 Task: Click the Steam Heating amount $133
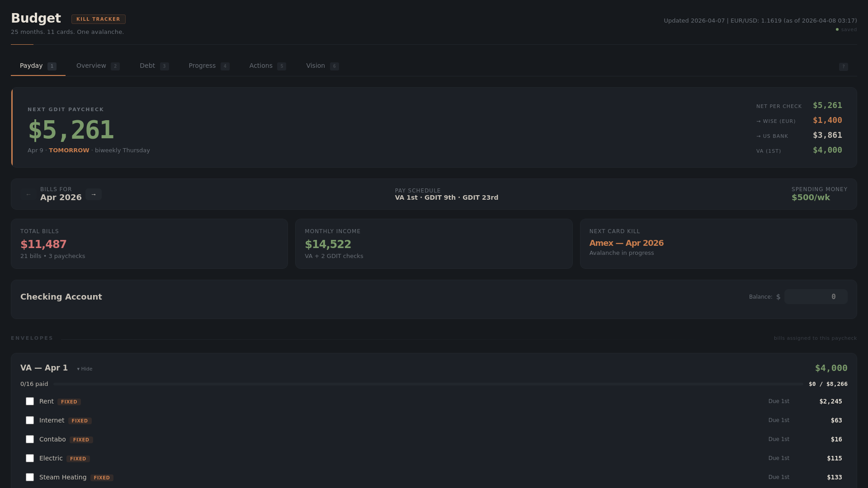[835, 477]
